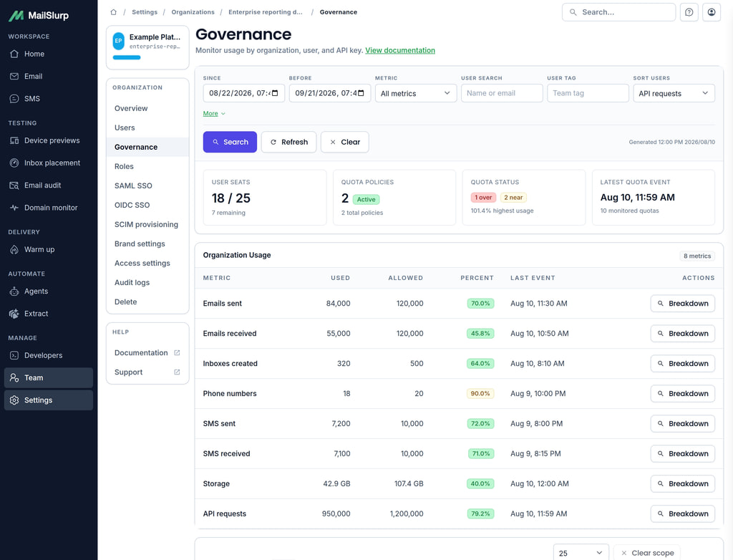733x560 pixels.
Task: Click the Team tag field
Action: 588,93
